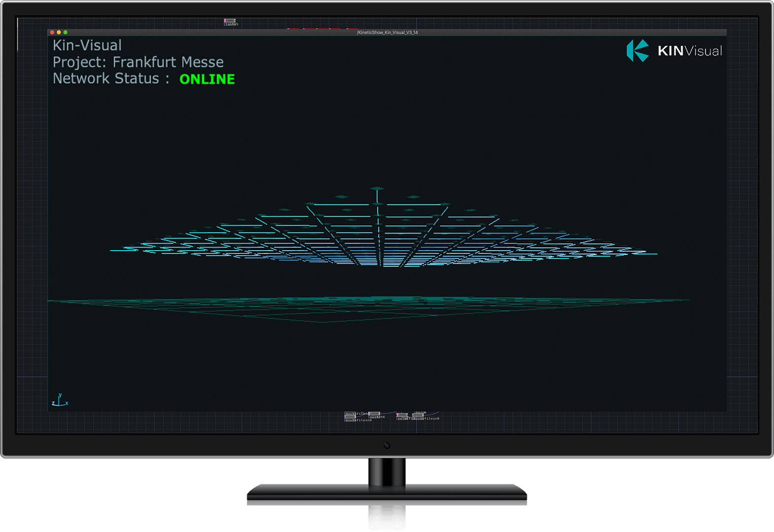Screen dimensions: 774x532
Task: Click the KINVisual wordmark text
Action: [x=690, y=51]
